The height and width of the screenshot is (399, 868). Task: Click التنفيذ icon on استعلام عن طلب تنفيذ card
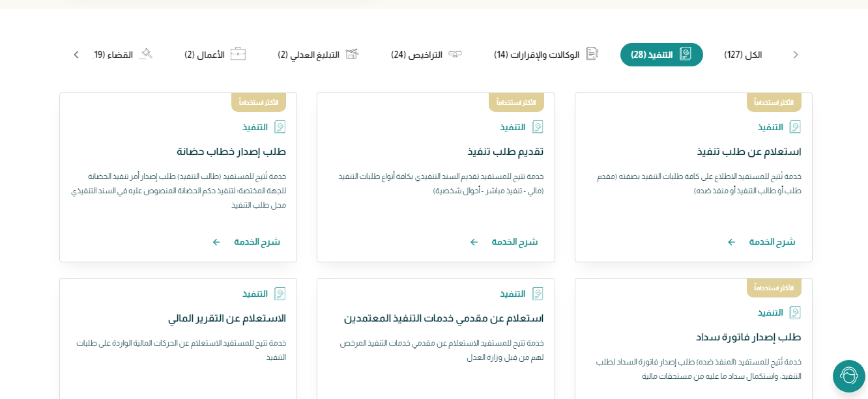(x=795, y=127)
